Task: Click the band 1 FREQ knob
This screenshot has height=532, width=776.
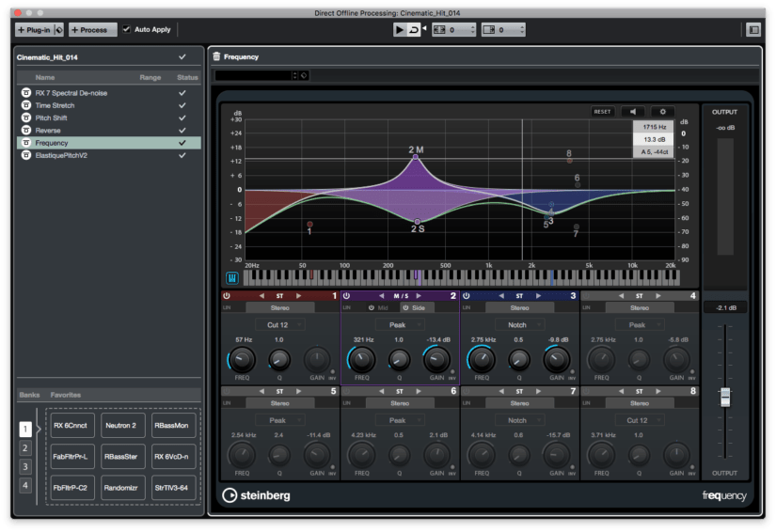Action: coord(242,359)
